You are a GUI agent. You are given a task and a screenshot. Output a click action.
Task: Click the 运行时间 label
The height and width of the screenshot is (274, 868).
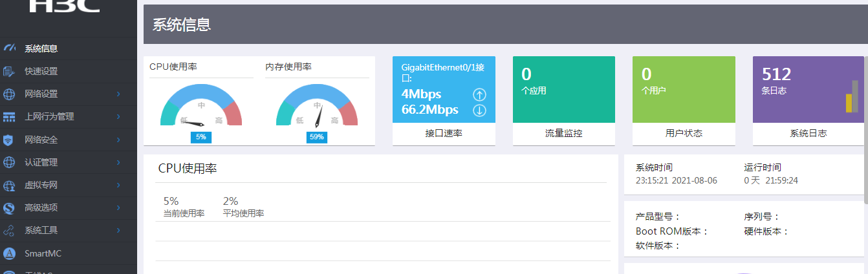(x=762, y=167)
